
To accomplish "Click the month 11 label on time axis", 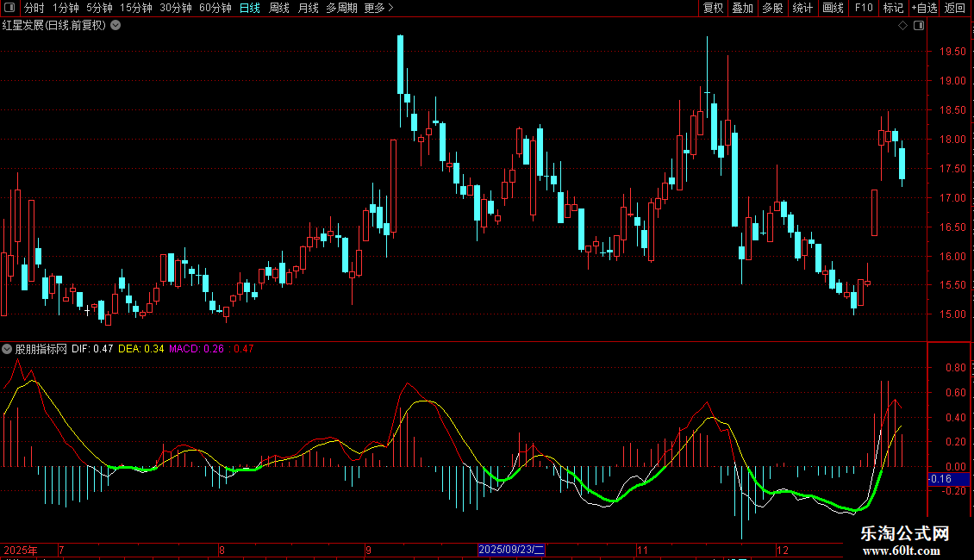I will (642, 550).
